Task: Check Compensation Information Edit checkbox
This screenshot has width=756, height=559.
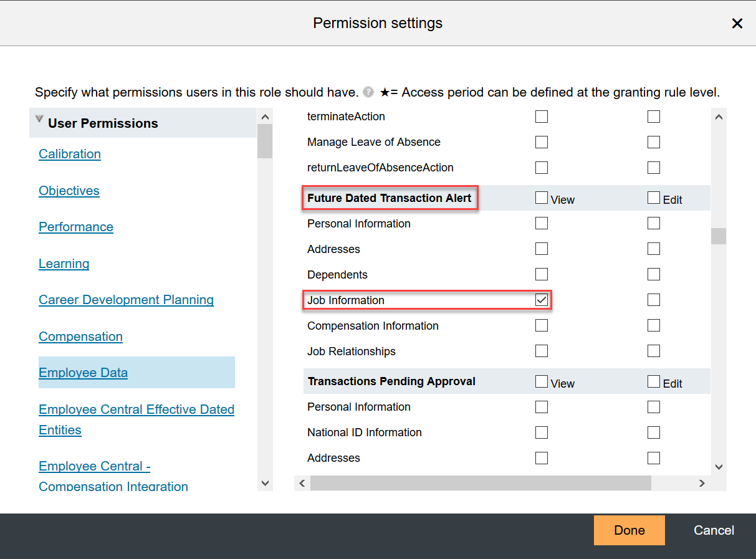Action: click(x=653, y=325)
